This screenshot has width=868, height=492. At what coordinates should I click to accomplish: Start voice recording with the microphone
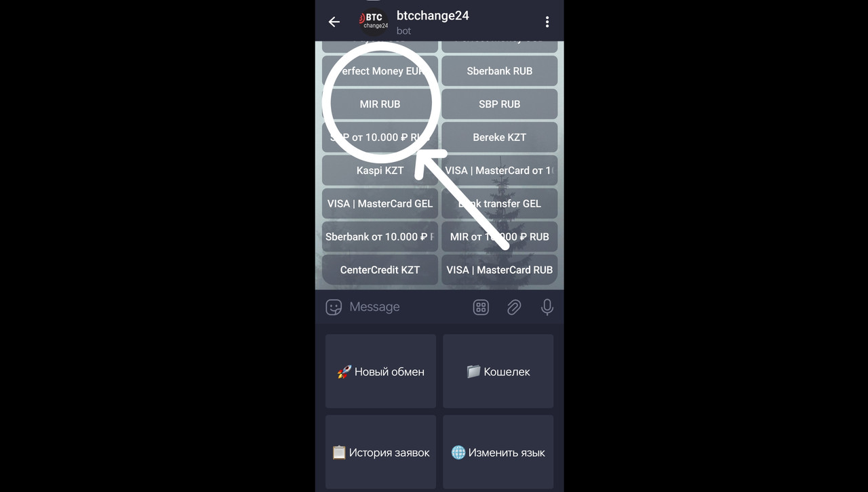click(547, 307)
